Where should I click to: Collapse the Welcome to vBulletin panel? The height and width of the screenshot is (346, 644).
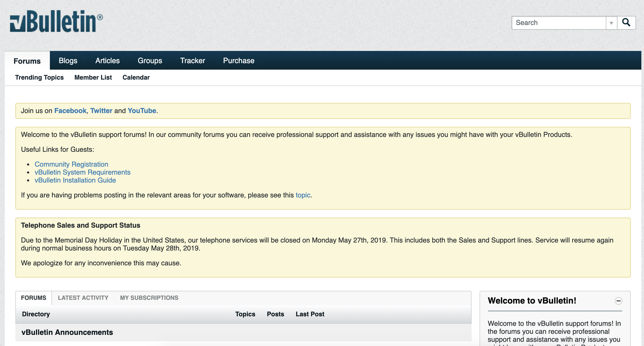[x=619, y=300]
